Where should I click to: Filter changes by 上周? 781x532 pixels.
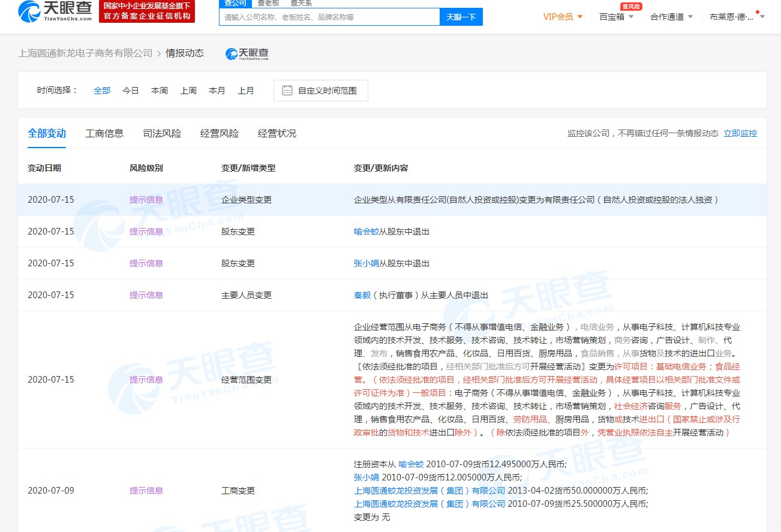(x=188, y=91)
